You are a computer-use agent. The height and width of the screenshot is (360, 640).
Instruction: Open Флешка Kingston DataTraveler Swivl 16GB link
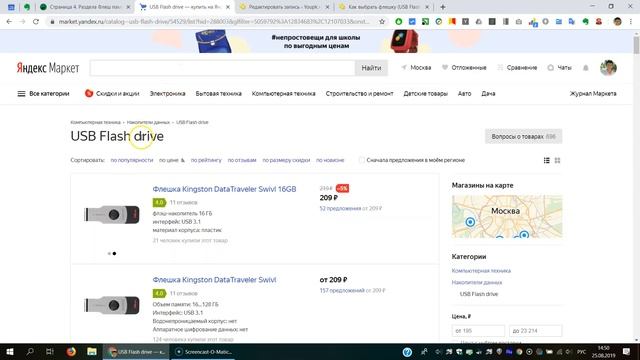click(224, 189)
